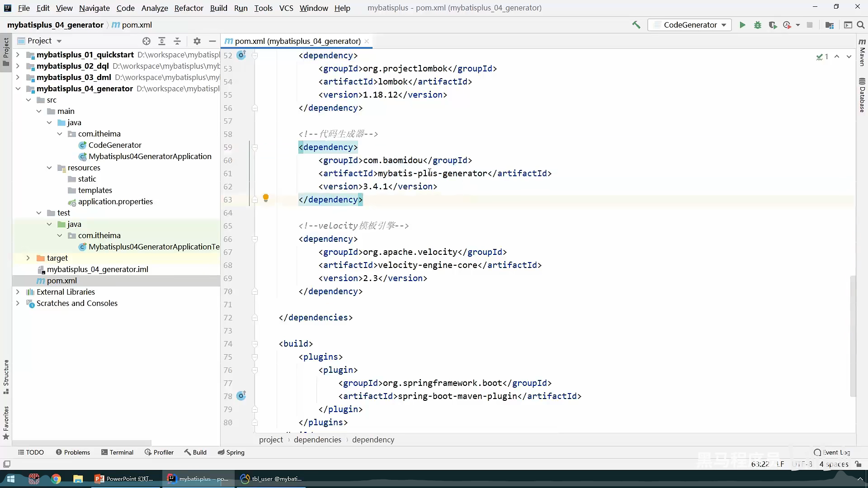The height and width of the screenshot is (488, 868).
Task: Start debugging with the bug icon
Action: coord(758,25)
